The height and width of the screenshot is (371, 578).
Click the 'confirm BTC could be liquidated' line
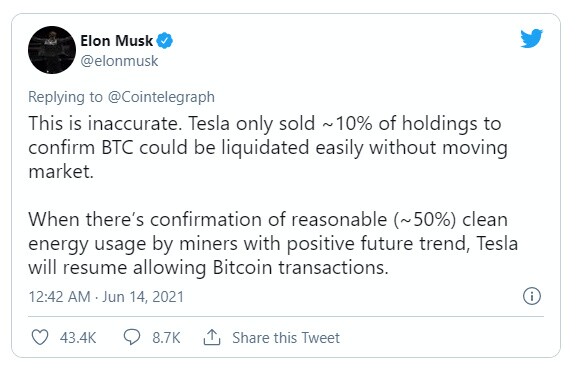[268, 148]
